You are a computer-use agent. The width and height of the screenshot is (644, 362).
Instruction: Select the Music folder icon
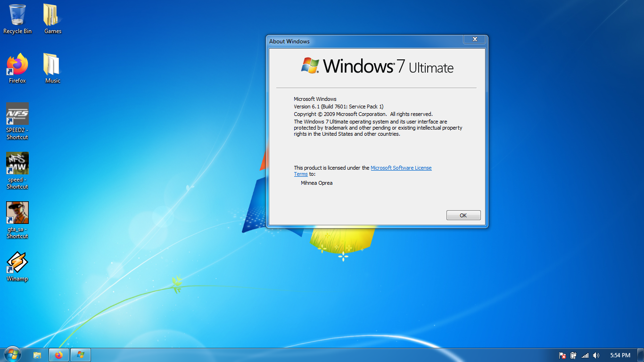[x=52, y=68]
